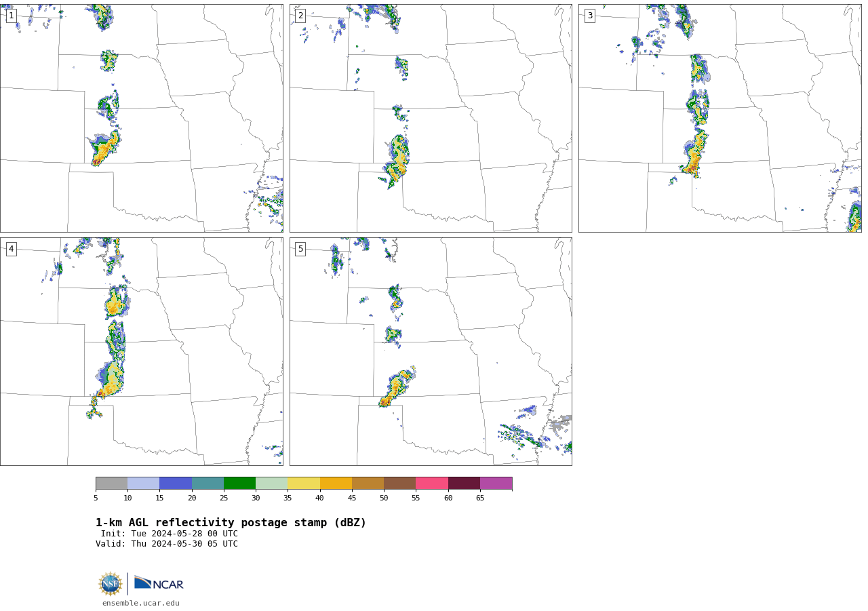Select the teal 20-25 dBZ swatch

[208, 484]
